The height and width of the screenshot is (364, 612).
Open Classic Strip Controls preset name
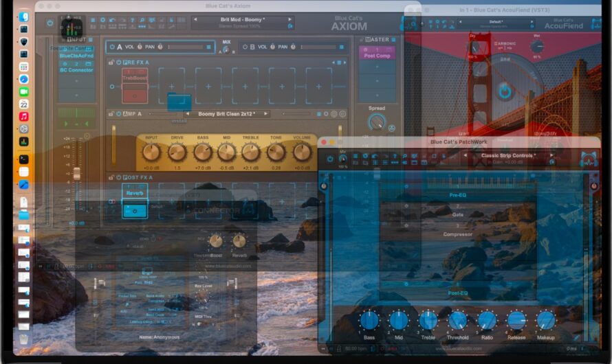508,155
